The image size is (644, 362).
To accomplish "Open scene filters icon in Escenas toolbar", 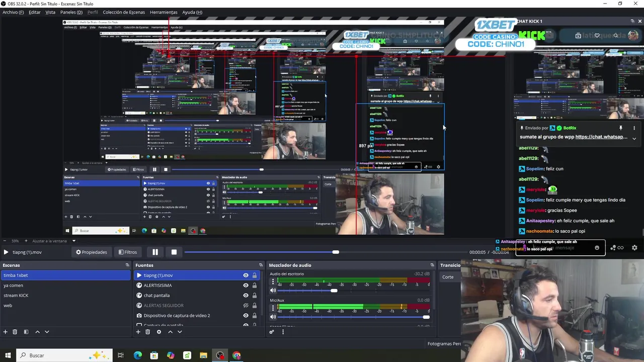I will pyautogui.click(x=26, y=332).
